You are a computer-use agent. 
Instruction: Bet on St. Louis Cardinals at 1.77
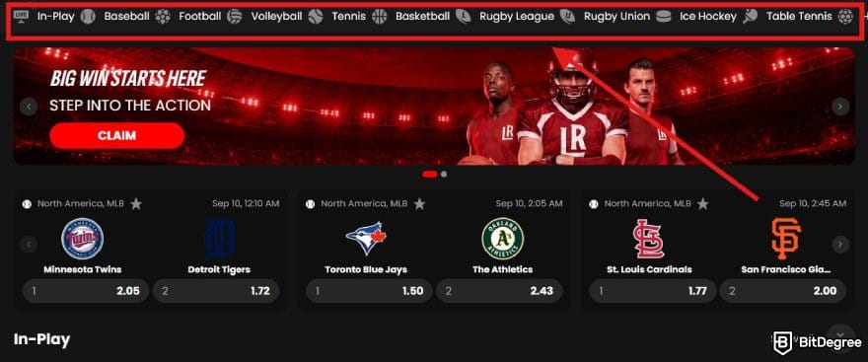tap(653, 291)
